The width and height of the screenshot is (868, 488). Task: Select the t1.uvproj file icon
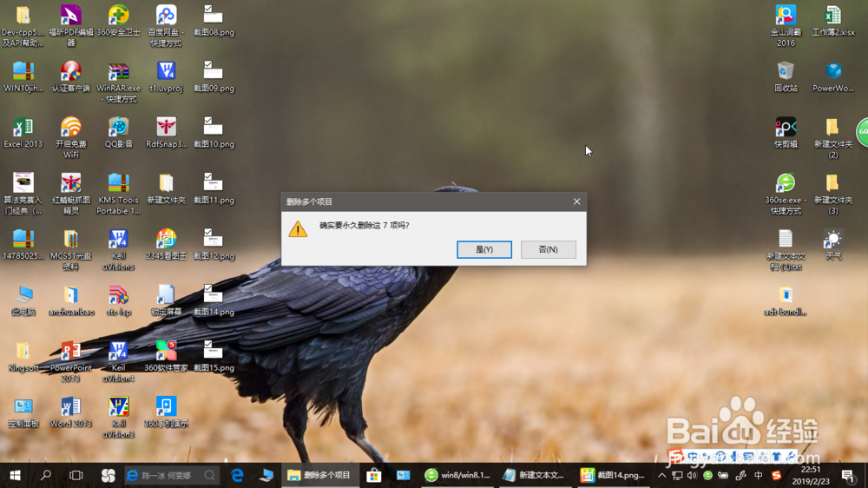pyautogui.click(x=166, y=76)
